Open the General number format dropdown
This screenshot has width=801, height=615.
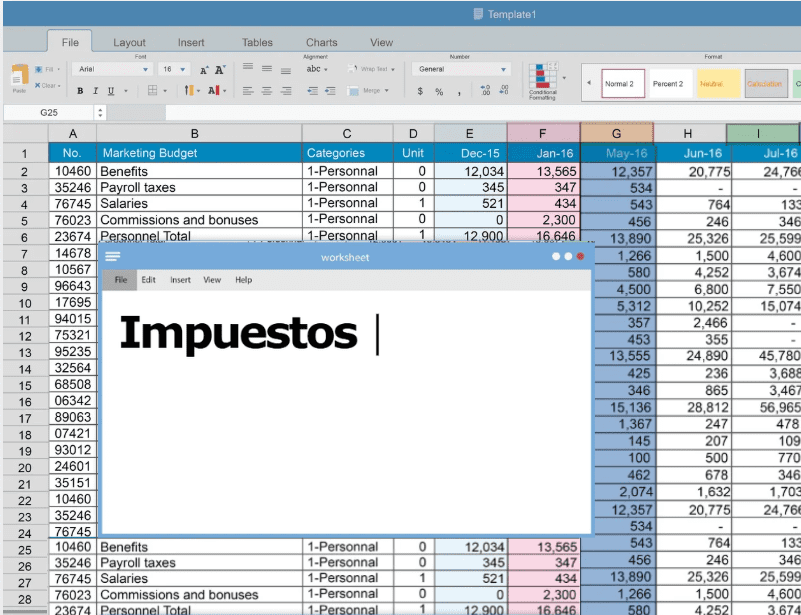coord(462,69)
